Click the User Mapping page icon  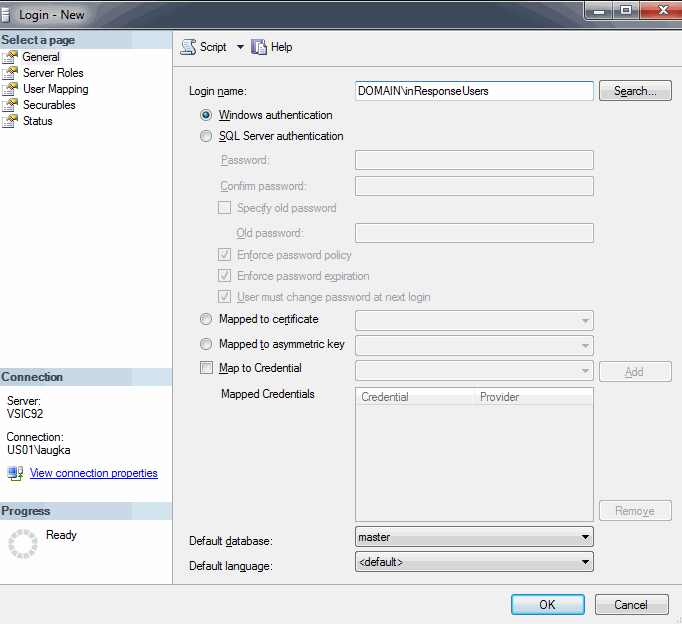[10, 89]
